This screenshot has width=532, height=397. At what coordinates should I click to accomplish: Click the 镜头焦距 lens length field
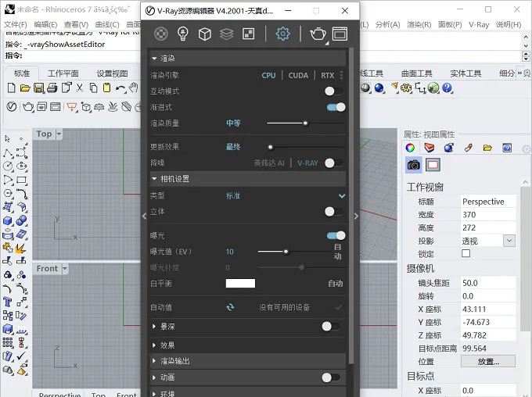488,283
